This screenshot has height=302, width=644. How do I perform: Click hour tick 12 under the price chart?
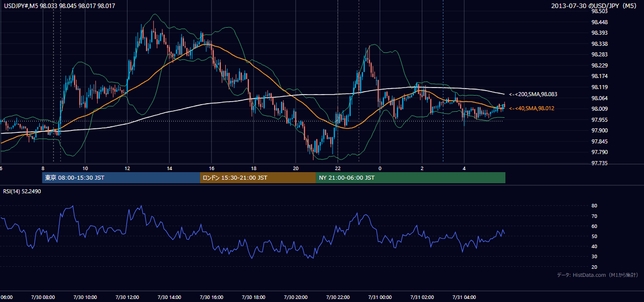pyautogui.click(x=127, y=168)
